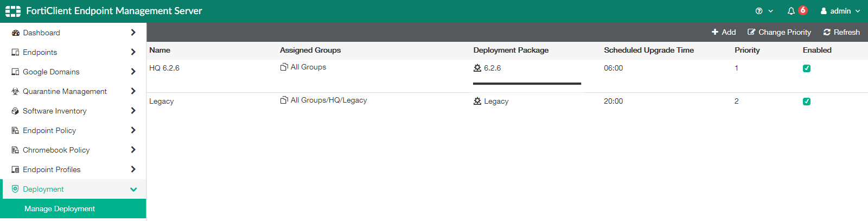
Task: Click the Quarantine Management biohazard icon
Action: pyautogui.click(x=15, y=91)
